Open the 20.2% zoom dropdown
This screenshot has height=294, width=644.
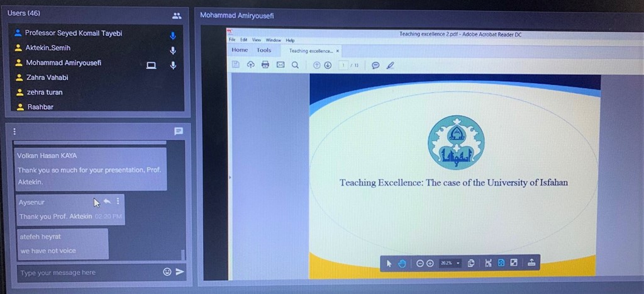click(x=450, y=263)
